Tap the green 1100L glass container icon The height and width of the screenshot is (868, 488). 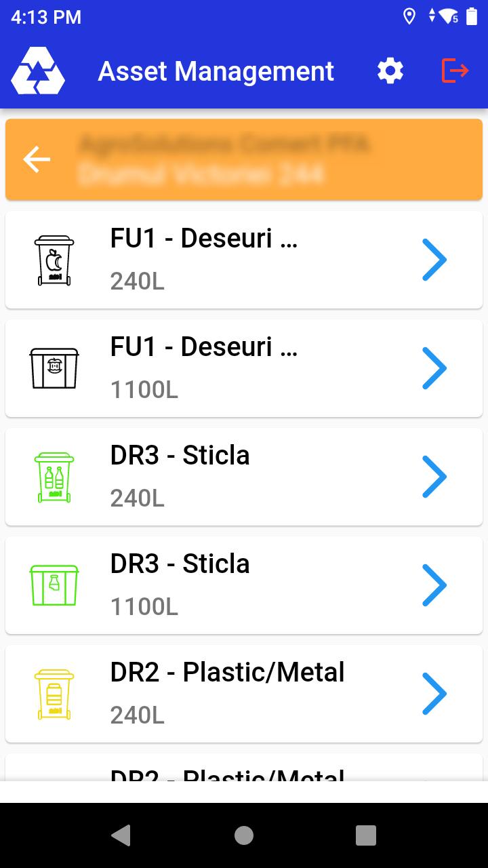pos(54,585)
